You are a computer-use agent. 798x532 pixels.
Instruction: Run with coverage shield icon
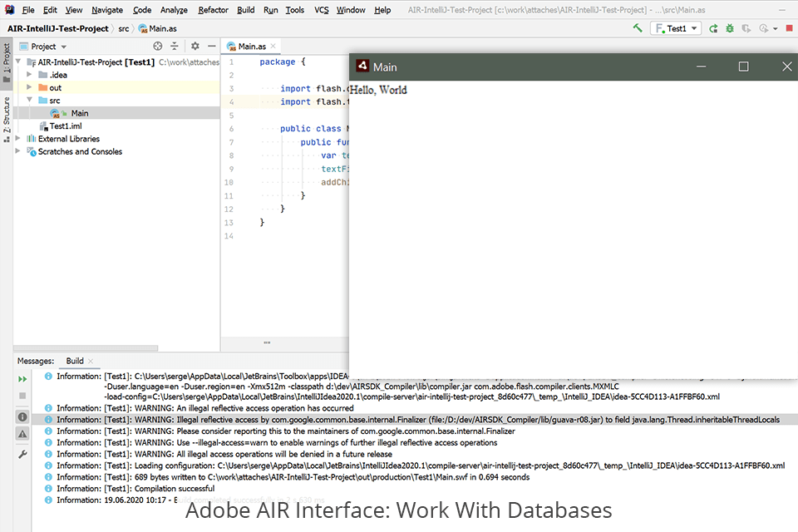click(x=746, y=28)
